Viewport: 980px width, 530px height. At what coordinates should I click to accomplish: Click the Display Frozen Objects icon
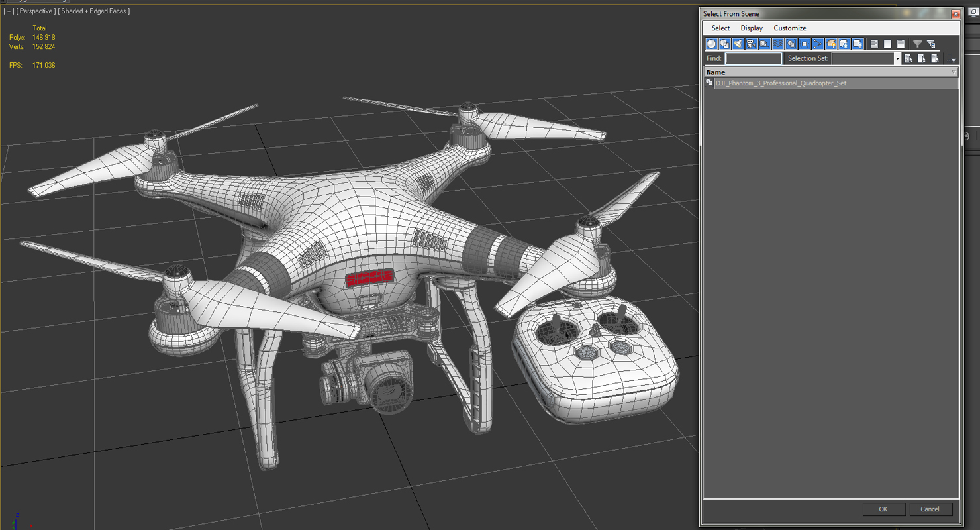(x=844, y=44)
